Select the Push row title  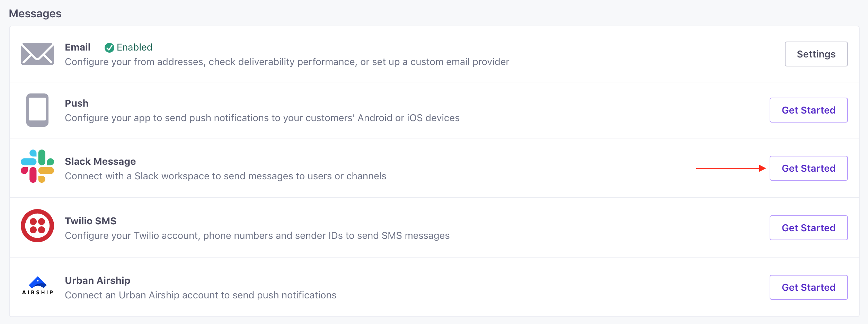pyautogui.click(x=77, y=103)
